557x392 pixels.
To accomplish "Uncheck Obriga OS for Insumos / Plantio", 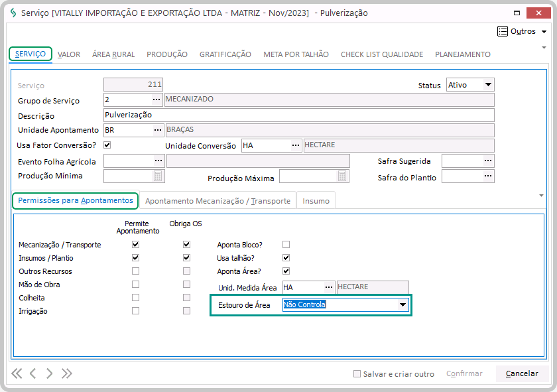I will (x=186, y=257).
